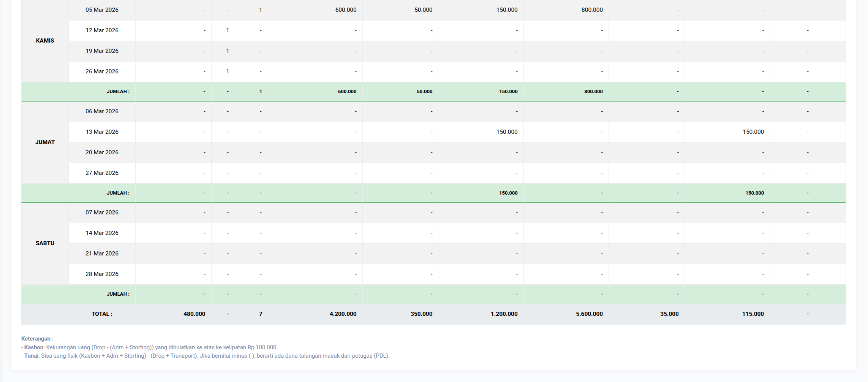868x382 pixels.
Task: Select the 13 Mar 2026 date cell
Action: click(102, 132)
